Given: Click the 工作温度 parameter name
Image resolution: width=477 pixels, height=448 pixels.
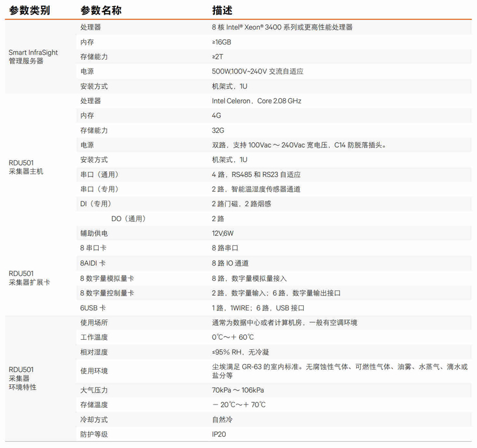Looking at the screenshot, I should pos(94,337).
